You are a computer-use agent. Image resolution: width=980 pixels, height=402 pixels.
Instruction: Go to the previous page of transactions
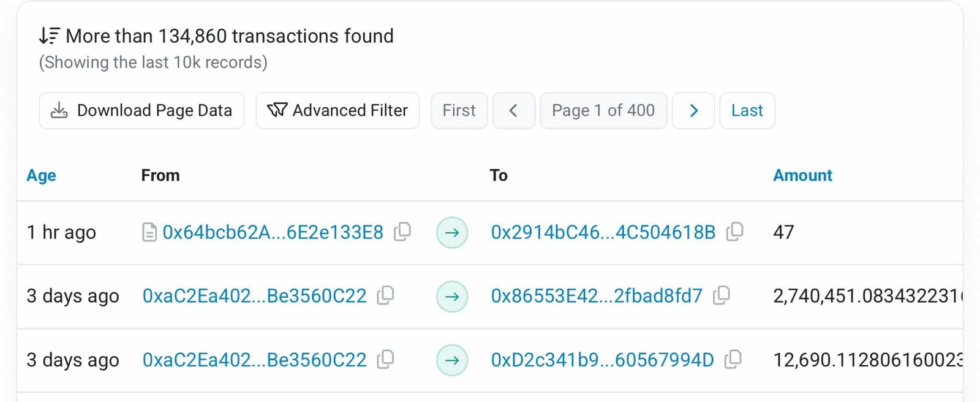(514, 111)
